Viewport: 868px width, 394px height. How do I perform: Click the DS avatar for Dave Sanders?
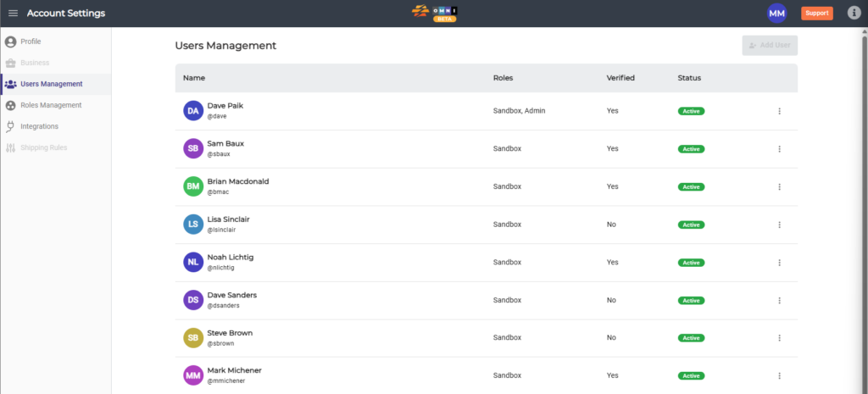(x=193, y=300)
